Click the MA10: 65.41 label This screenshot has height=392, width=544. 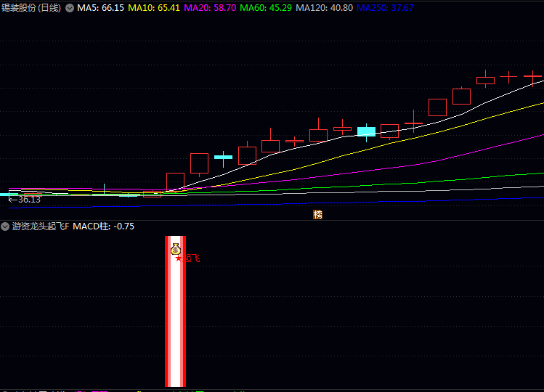pos(154,8)
